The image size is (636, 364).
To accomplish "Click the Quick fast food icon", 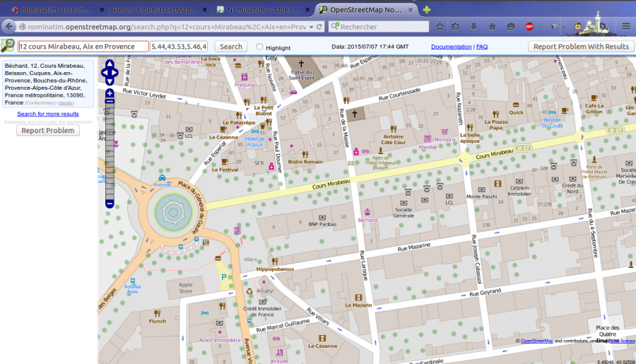I will point(516,105).
